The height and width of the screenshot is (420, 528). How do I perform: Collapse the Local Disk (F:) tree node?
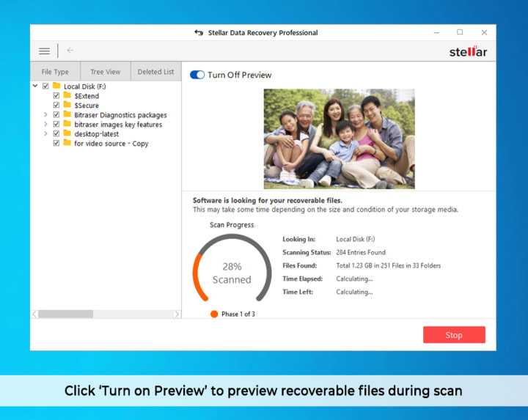click(35, 86)
